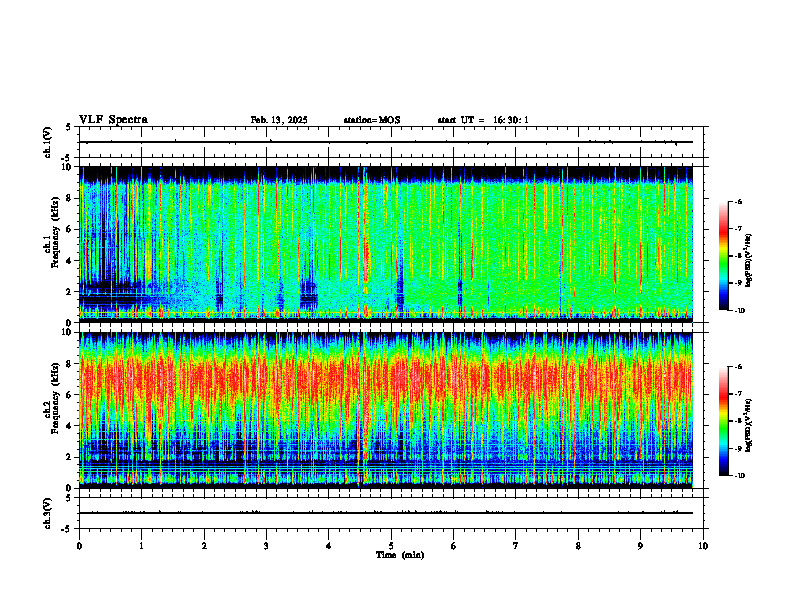Click the "station=MOS" header label

pyautogui.click(x=372, y=120)
